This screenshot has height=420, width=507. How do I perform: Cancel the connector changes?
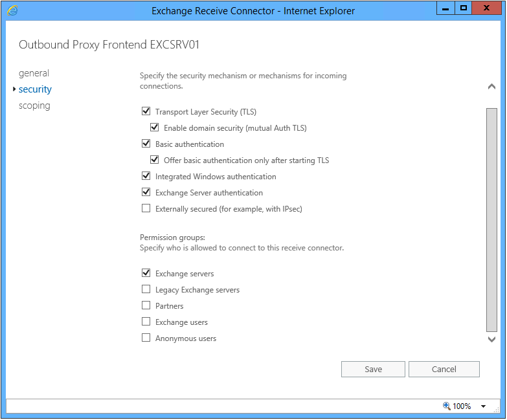[x=444, y=370]
